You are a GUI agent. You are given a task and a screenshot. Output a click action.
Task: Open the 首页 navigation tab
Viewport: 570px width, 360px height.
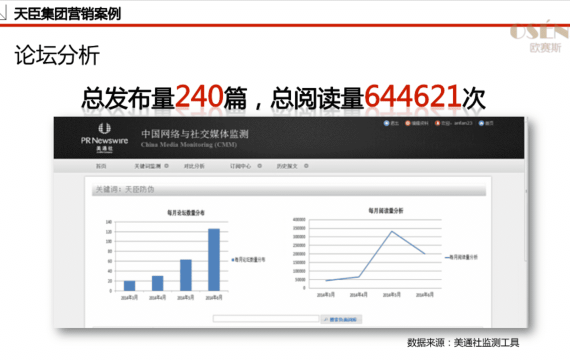click(101, 166)
